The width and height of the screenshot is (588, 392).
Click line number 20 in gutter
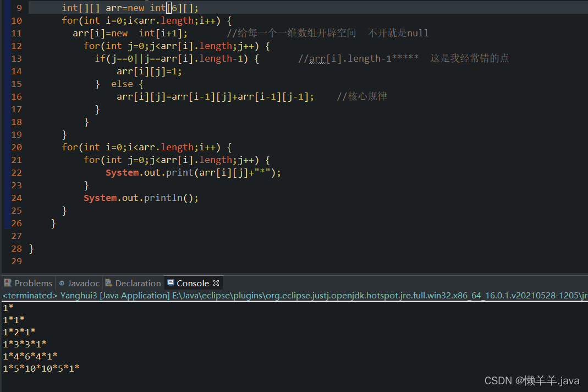pyautogui.click(x=17, y=147)
